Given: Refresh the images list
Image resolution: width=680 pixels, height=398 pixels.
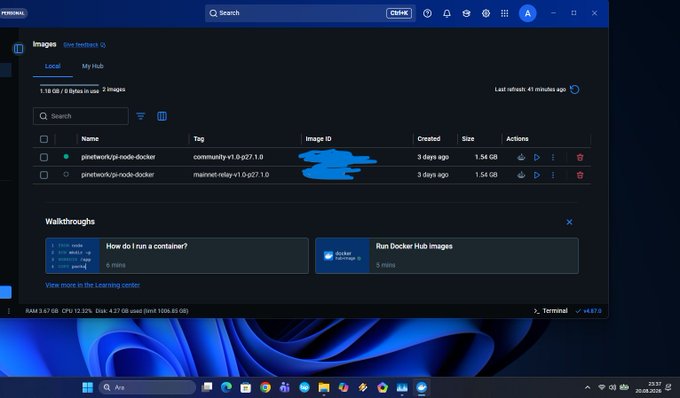Looking at the screenshot, I should (575, 89).
